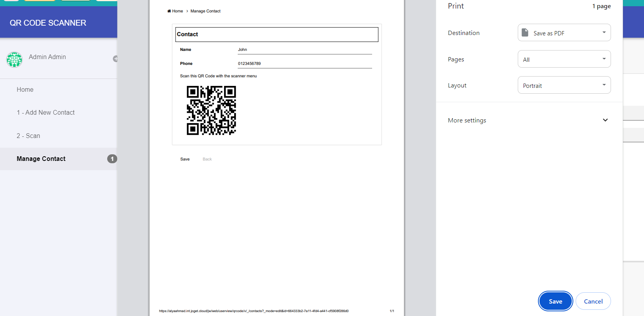
Task: Click the Layout label
Action: [457, 86]
